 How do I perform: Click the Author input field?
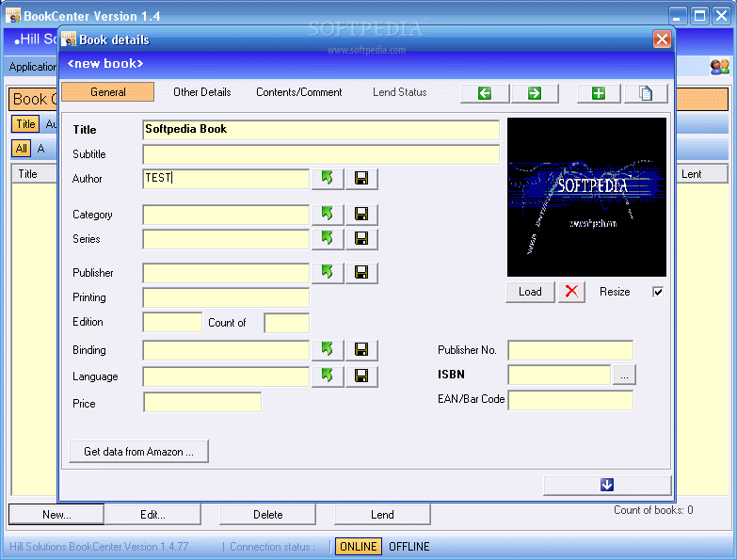(226, 179)
